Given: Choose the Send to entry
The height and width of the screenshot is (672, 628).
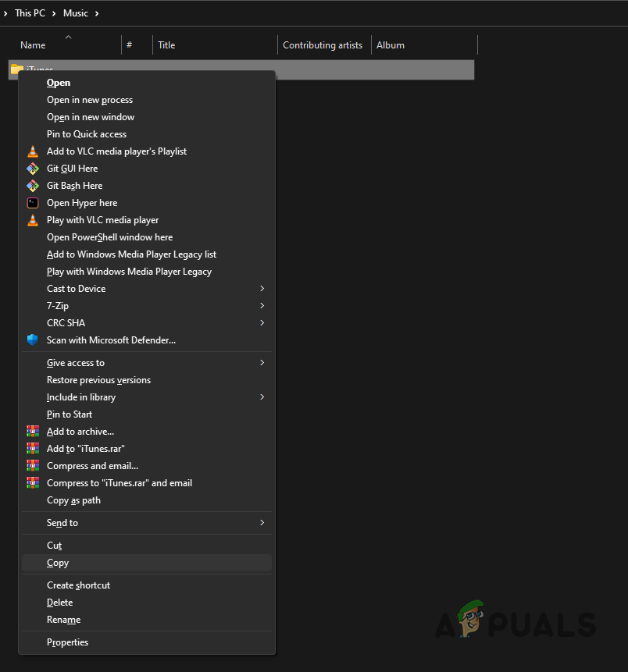Looking at the screenshot, I should coord(147,522).
